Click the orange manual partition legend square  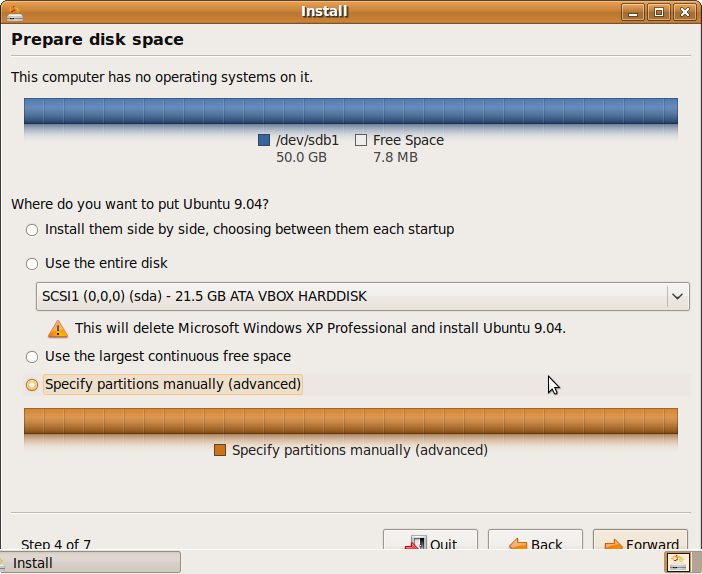pyautogui.click(x=220, y=450)
